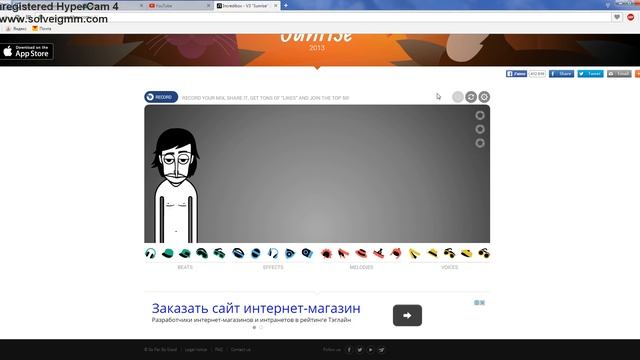Open the round settings button above stage
This screenshot has width=640, height=360.
click(484, 97)
